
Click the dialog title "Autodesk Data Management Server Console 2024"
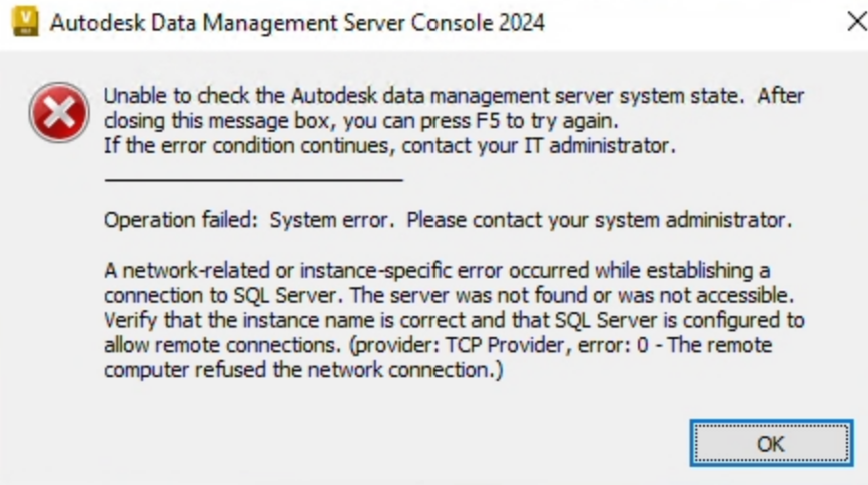pos(296,23)
